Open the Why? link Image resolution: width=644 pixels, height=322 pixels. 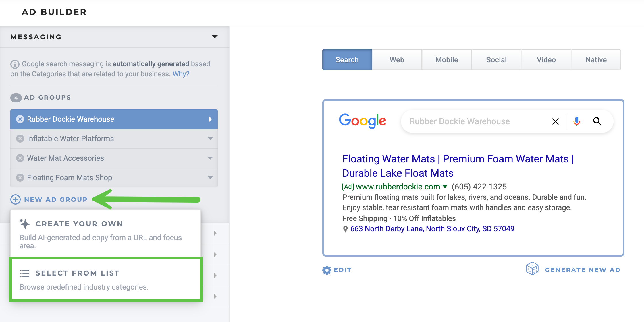coord(181,74)
